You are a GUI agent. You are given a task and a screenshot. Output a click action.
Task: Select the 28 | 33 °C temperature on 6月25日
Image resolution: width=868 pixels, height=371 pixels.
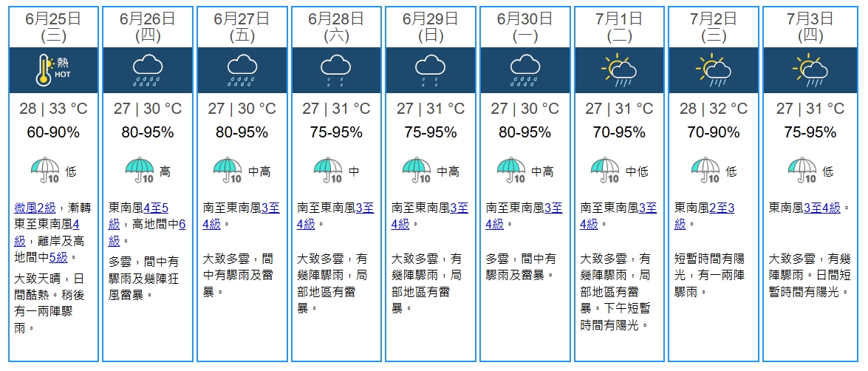(54, 109)
